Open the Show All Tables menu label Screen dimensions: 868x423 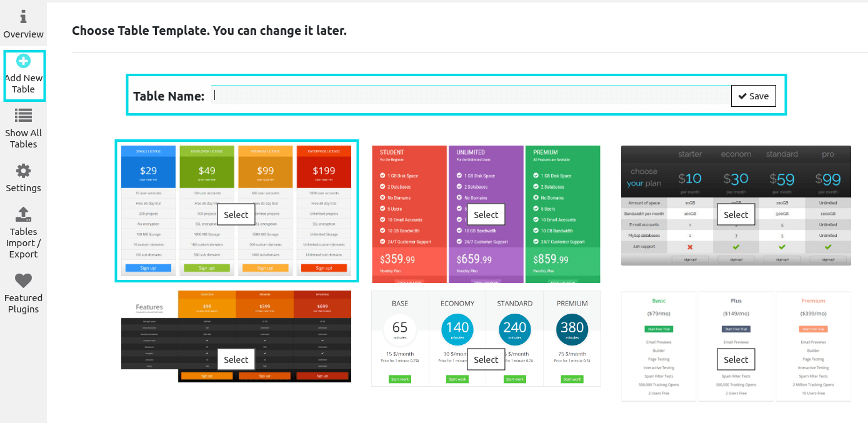pos(23,139)
